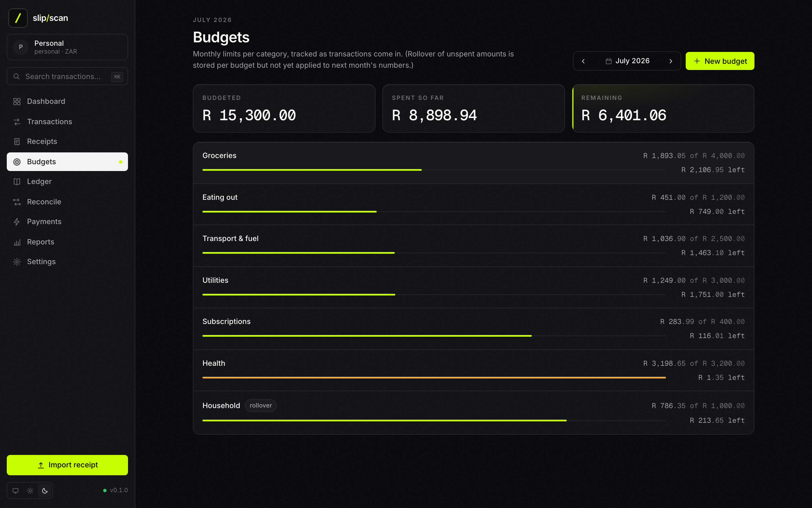Viewport: 812px width, 508px height.
Task: Click the Personal account avatar P
Action: click(x=21, y=47)
